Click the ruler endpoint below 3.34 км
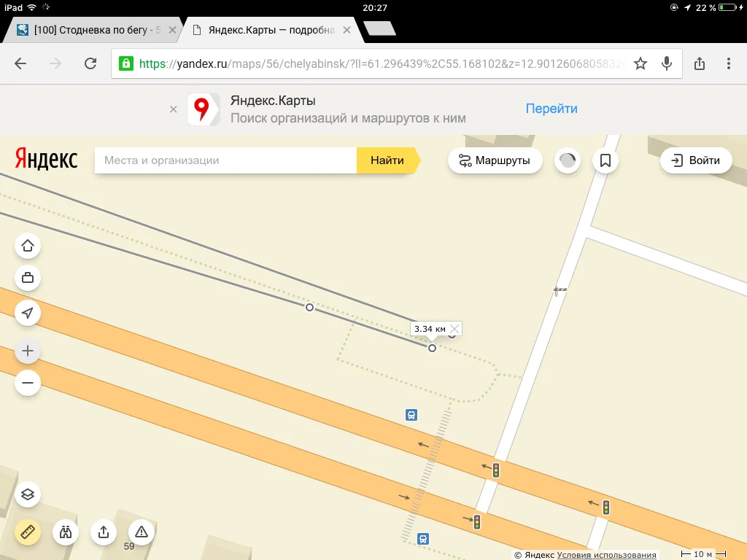The width and height of the screenshot is (747, 560). [432, 348]
